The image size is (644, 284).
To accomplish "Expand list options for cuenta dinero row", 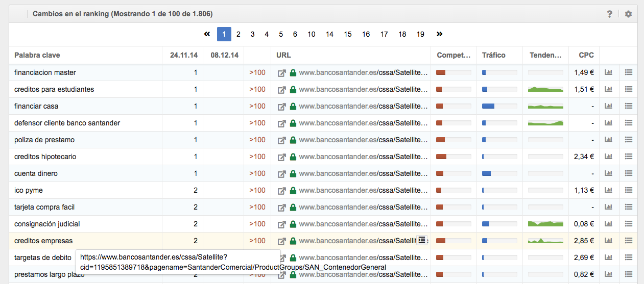I will (629, 173).
